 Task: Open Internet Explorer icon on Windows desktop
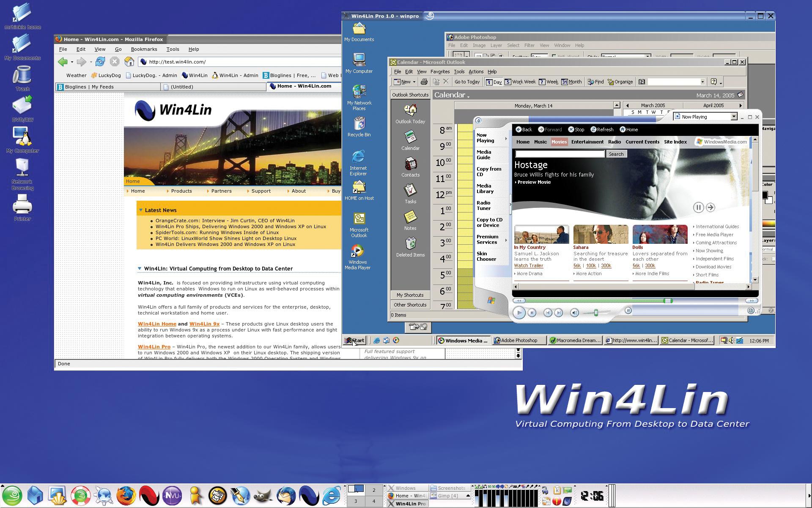[x=358, y=162]
